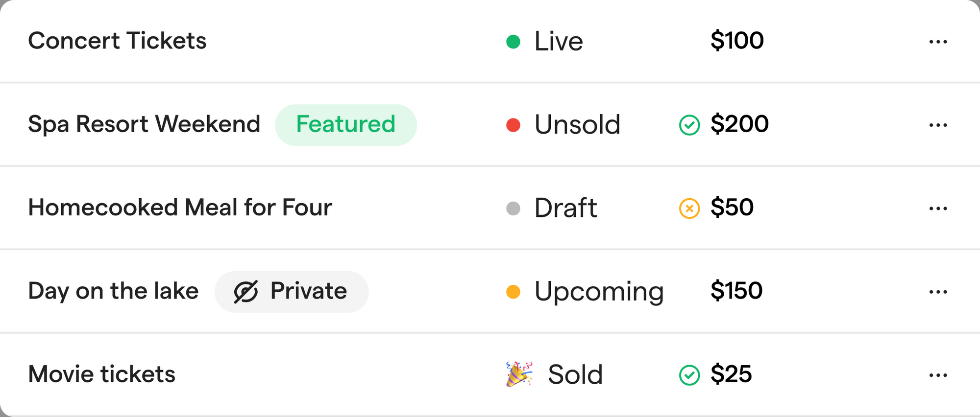Image resolution: width=980 pixels, height=417 pixels.
Task: Open the Homecooked Meal for Four item
Action: (x=180, y=208)
